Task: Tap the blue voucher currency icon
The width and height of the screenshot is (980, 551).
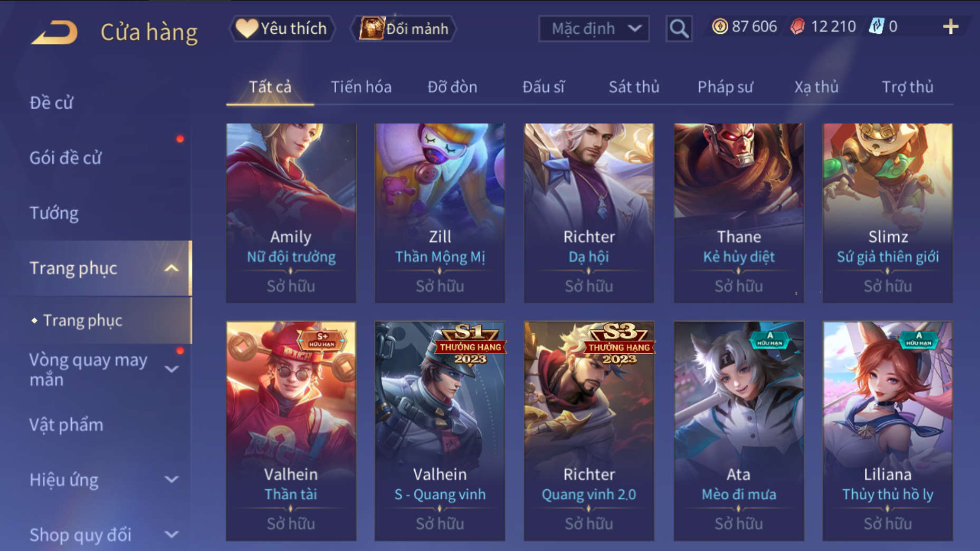Action: (877, 26)
